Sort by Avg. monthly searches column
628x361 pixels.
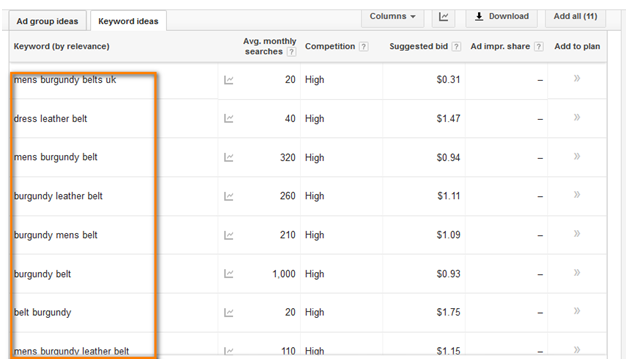pyautogui.click(x=270, y=46)
